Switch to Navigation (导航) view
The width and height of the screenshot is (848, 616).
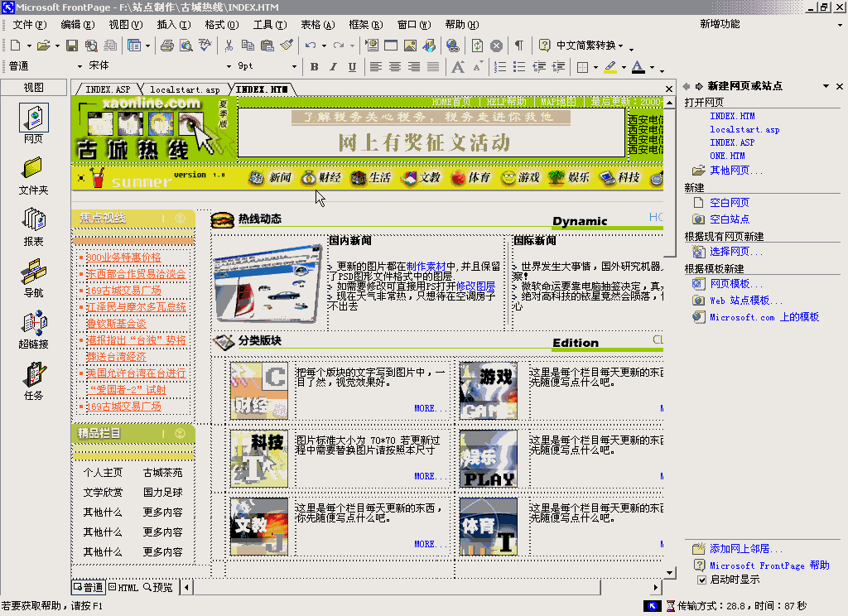point(34,272)
